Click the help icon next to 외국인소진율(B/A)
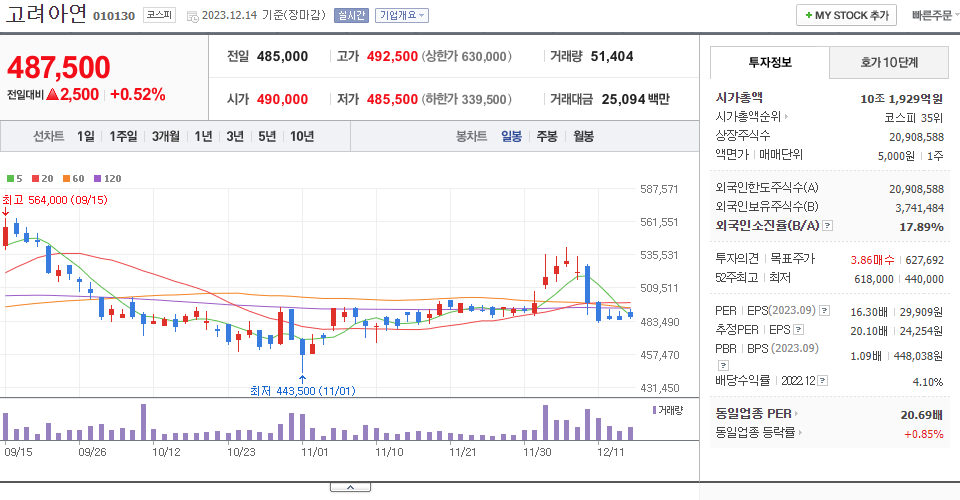Viewport: 960px width, 500px height. point(827,226)
